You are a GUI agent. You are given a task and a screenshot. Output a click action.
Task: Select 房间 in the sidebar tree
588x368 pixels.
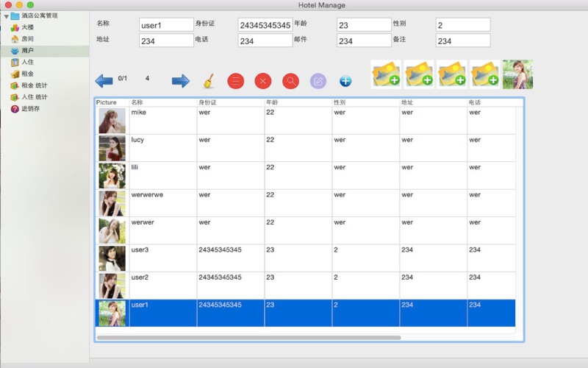pos(26,39)
